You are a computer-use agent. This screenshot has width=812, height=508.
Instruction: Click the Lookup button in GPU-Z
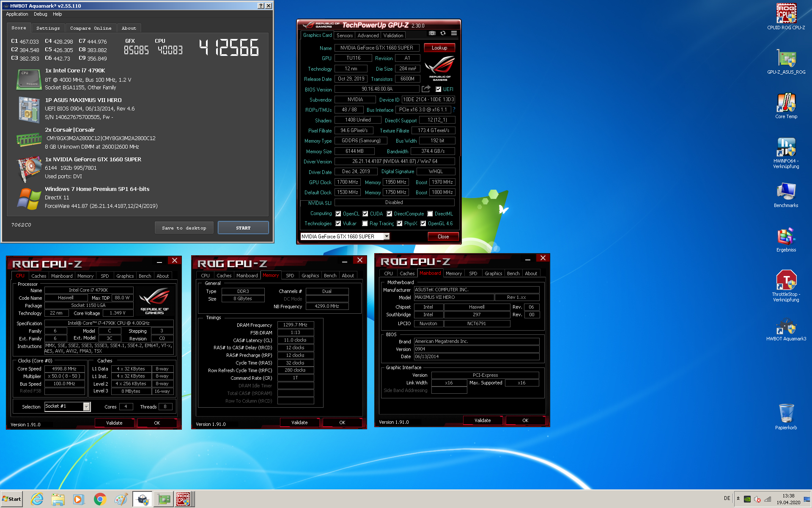[x=439, y=48]
